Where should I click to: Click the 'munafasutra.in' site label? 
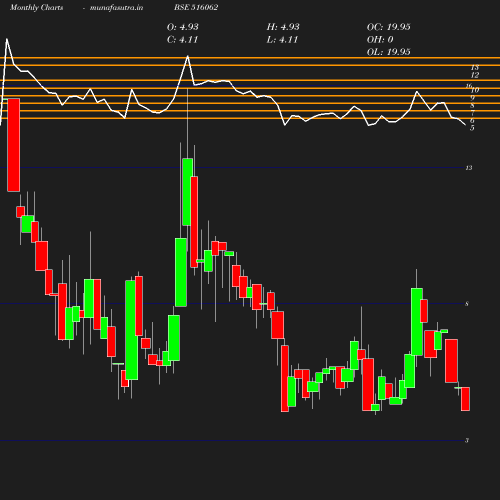(x=116, y=8)
